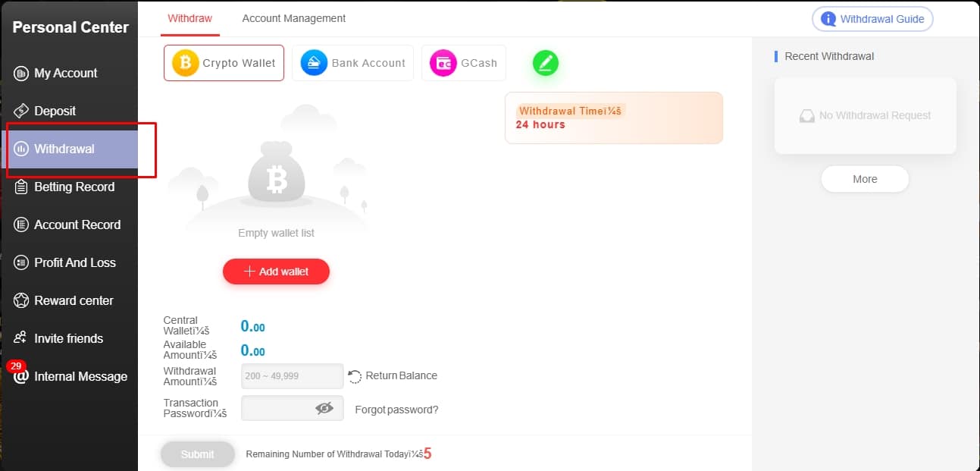
Task: Select the Crypto Wallet bitcoin icon
Action: 185,63
